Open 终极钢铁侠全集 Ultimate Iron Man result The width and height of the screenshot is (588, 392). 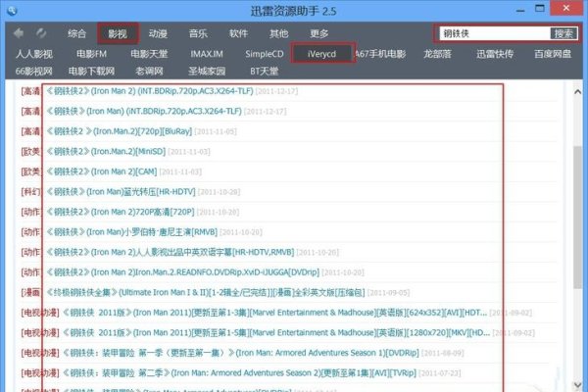[206, 293]
